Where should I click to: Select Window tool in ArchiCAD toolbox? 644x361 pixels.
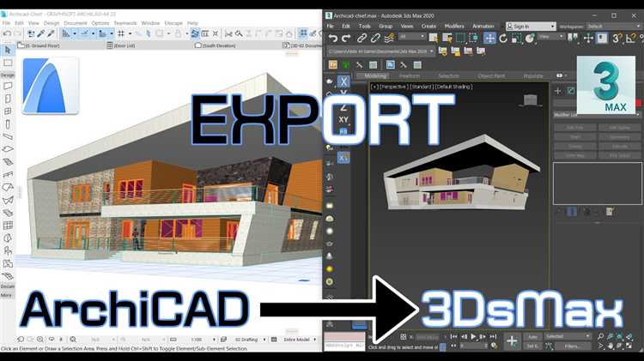click(8, 111)
